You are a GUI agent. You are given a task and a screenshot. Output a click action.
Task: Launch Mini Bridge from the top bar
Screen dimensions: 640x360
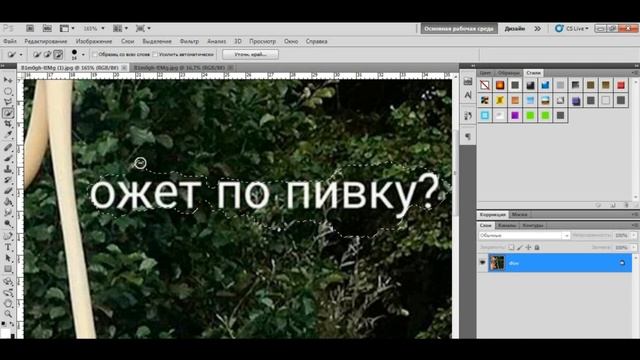[x=47, y=28]
